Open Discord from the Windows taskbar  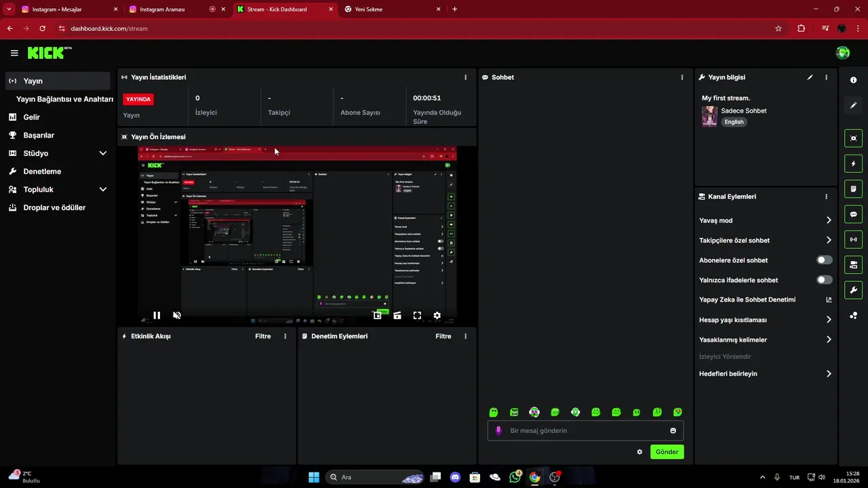click(455, 477)
